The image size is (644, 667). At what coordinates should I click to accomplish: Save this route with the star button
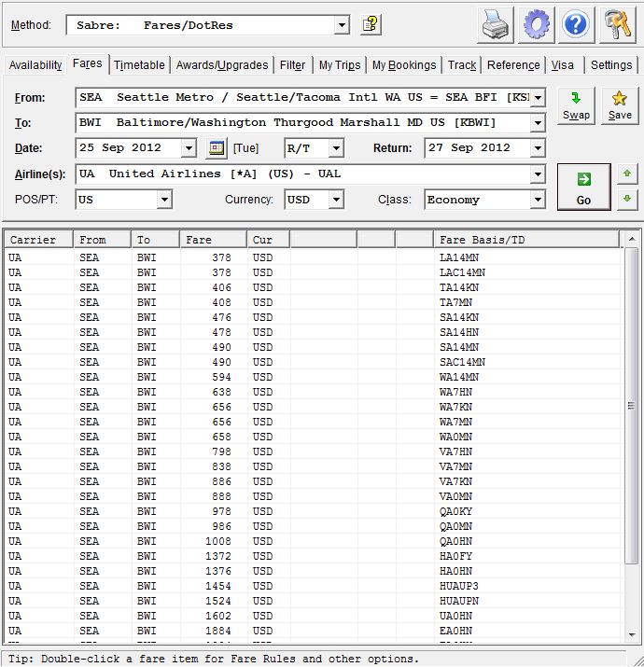click(x=620, y=106)
